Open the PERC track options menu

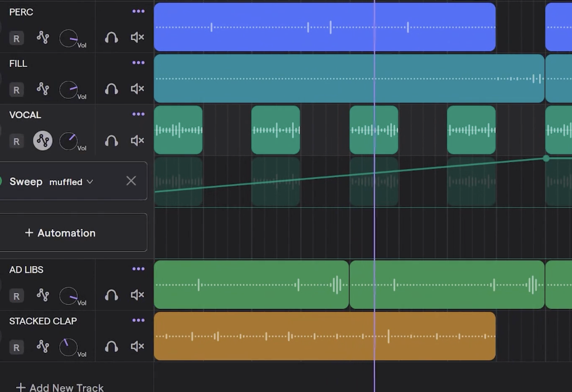coord(138,11)
